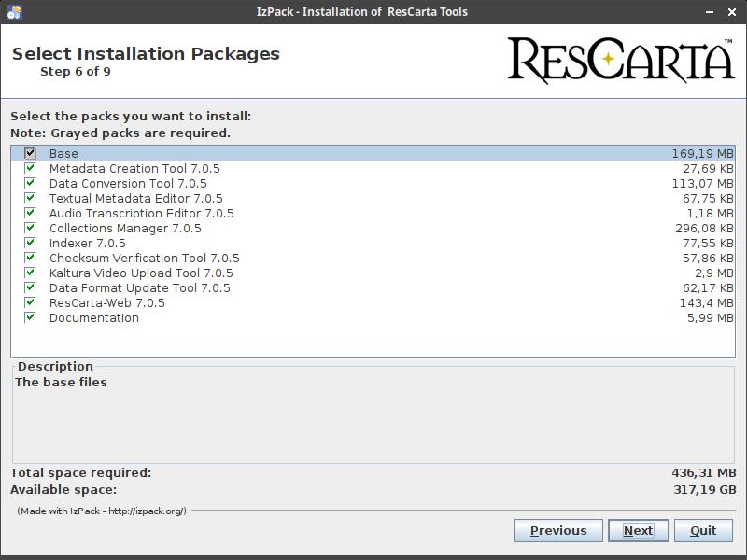
Task: Select the Collections Manager 7.0.5 label
Action: pyautogui.click(x=125, y=228)
